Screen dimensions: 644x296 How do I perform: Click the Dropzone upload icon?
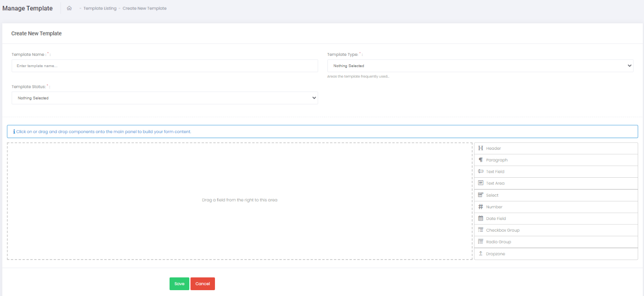tap(480, 254)
